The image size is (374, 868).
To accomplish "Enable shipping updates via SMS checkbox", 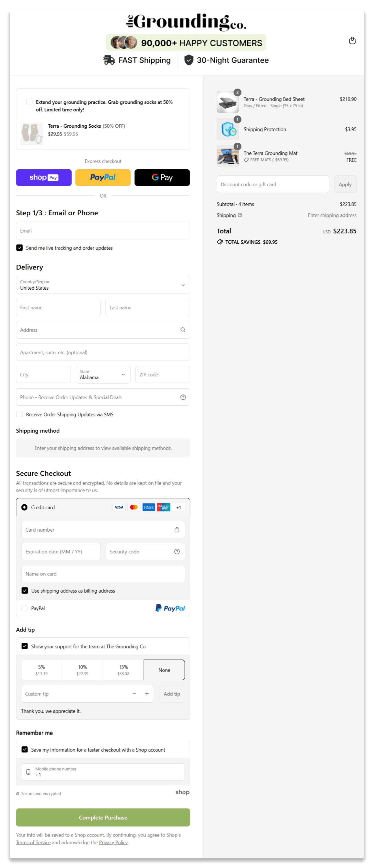I will pyautogui.click(x=20, y=414).
